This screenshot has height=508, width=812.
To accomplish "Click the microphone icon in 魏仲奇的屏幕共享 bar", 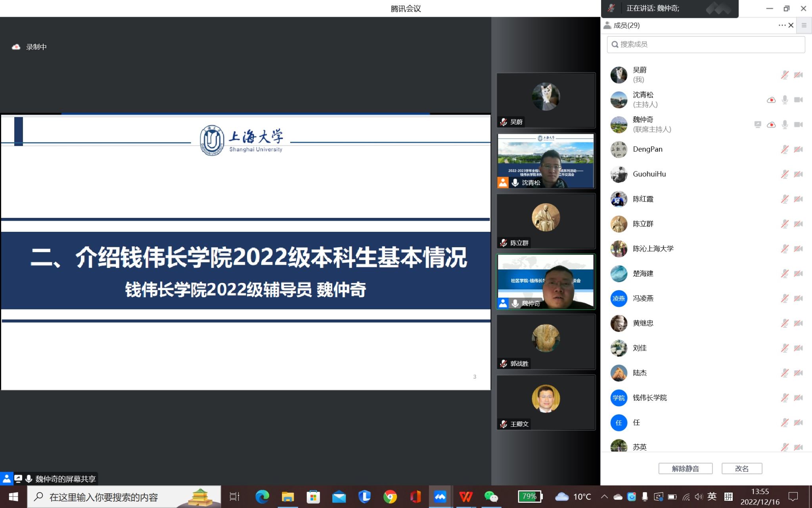I will (x=28, y=479).
